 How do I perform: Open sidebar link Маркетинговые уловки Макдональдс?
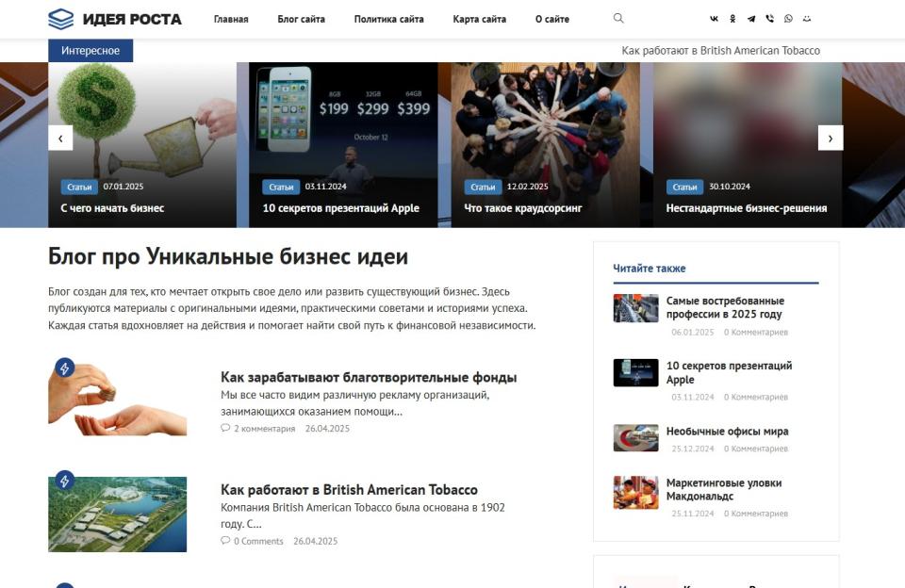coord(724,489)
